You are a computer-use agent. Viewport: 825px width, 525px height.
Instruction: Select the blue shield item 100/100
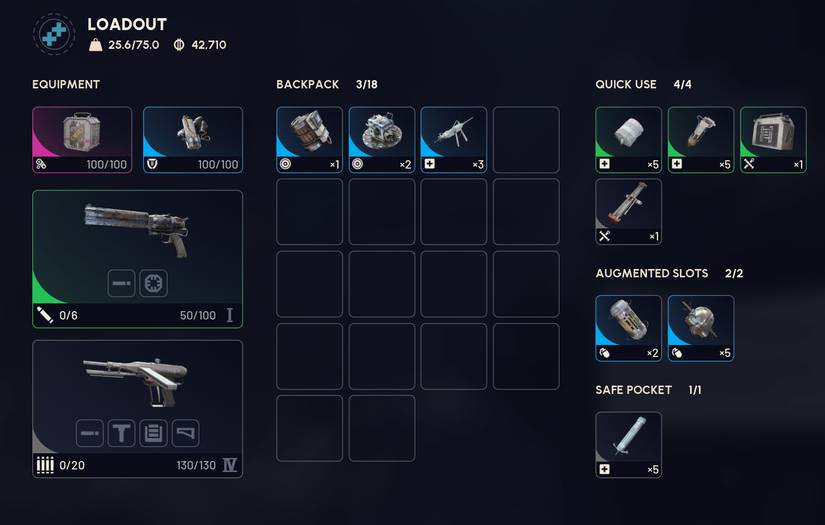(193, 140)
